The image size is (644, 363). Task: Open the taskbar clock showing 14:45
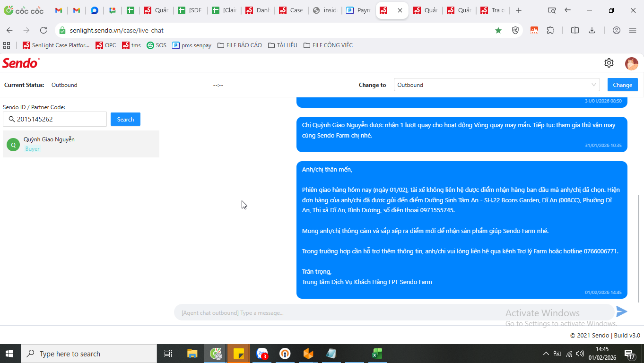[602, 354]
